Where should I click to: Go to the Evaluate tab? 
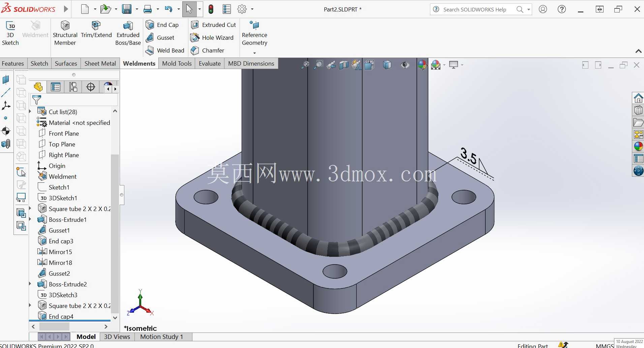click(210, 64)
